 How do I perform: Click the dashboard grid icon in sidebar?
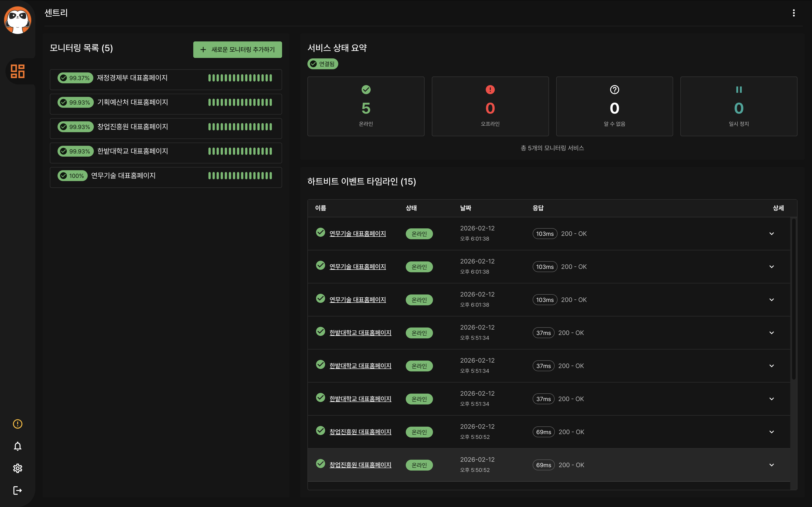coord(17,71)
